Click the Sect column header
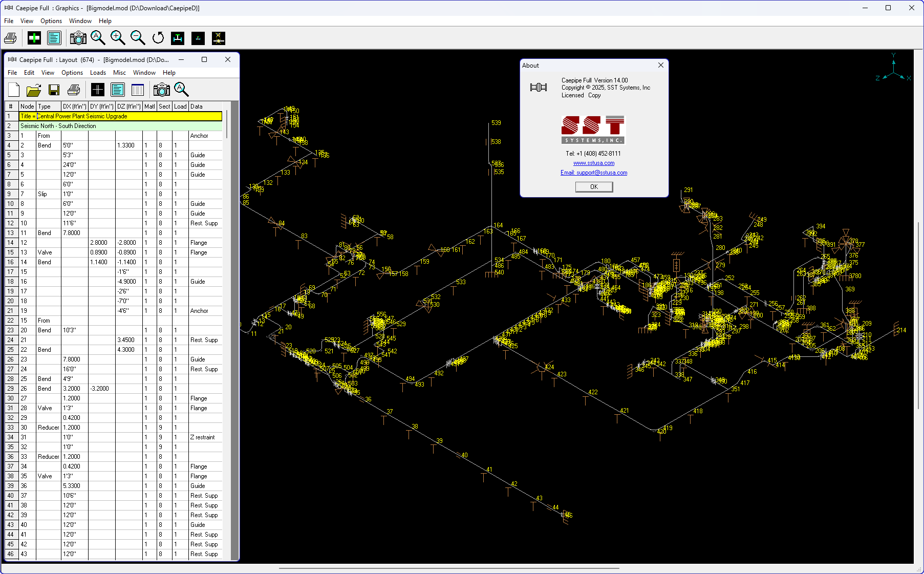The height and width of the screenshot is (574, 924). coord(164,107)
